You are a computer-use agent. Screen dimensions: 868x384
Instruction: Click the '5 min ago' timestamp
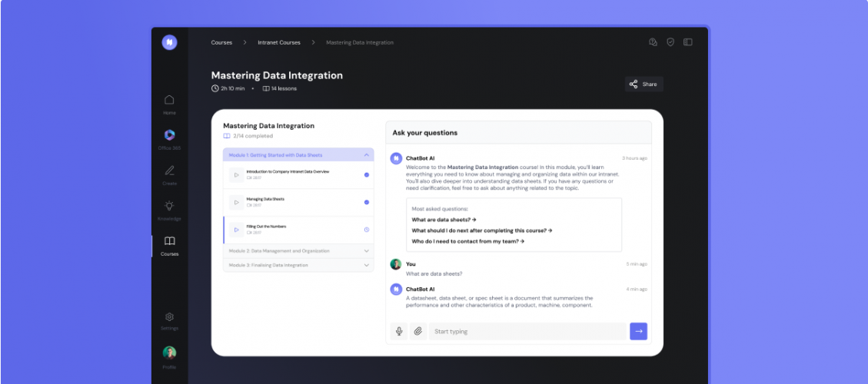pyautogui.click(x=637, y=264)
